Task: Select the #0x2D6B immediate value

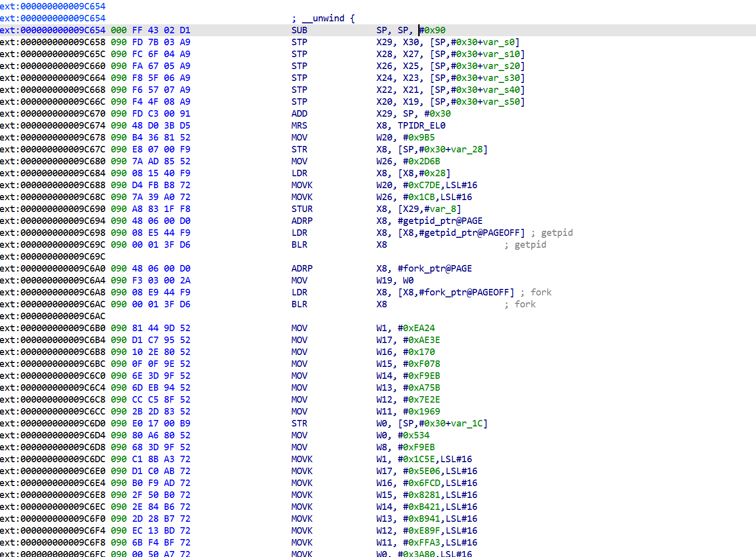Action: point(422,161)
